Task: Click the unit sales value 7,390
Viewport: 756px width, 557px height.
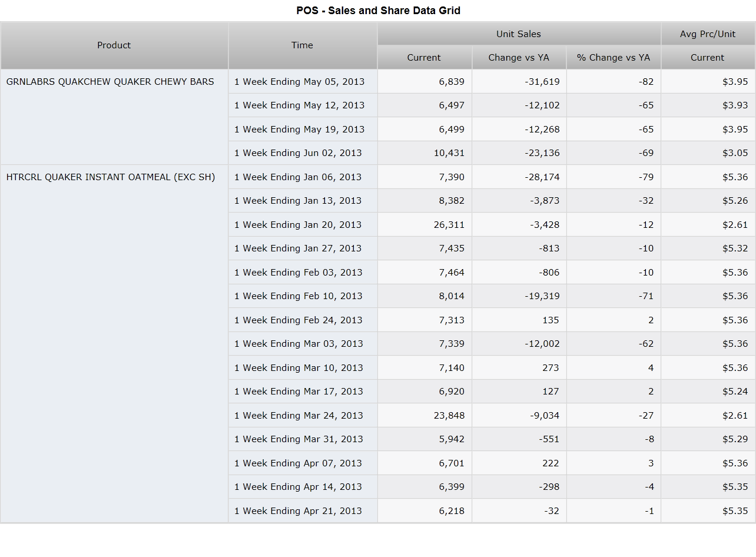Action: point(452,177)
